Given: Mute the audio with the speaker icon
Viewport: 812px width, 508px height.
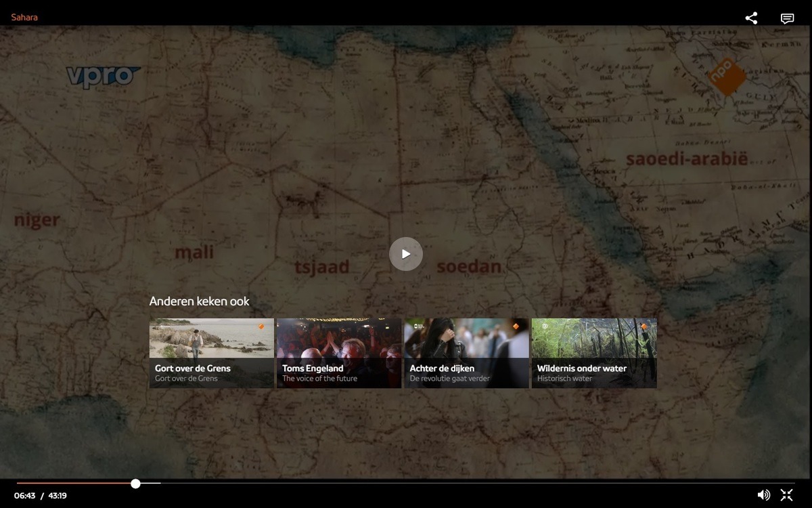Looking at the screenshot, I should tap(763, 495).
